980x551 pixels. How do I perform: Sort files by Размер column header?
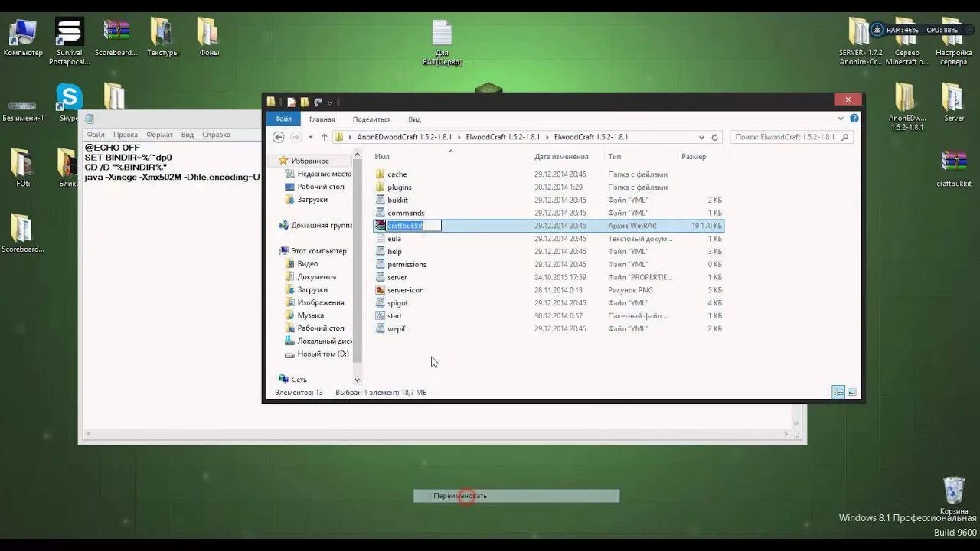(x=694, y=156)
